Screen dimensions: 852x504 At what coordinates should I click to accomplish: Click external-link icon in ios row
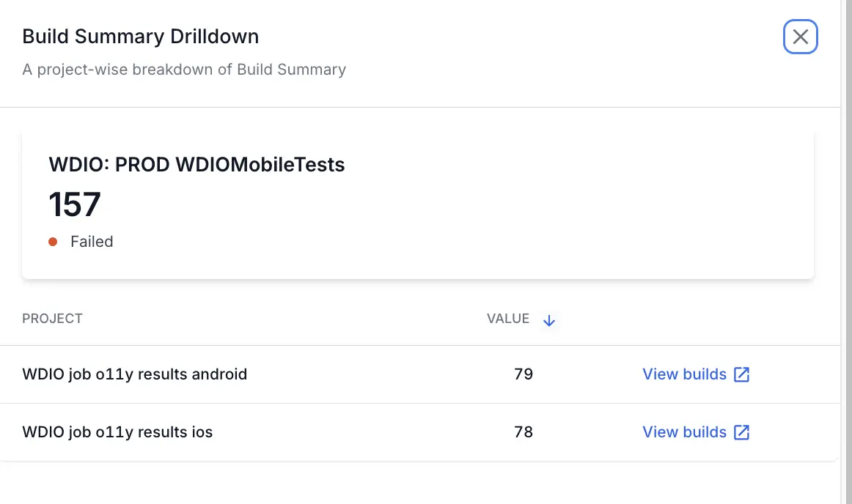pos(742,432)
